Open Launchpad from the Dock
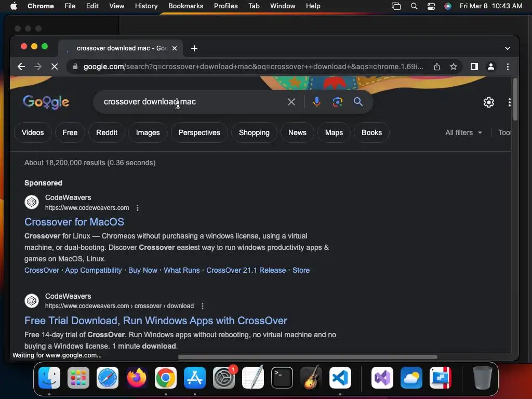 point(78,378)
